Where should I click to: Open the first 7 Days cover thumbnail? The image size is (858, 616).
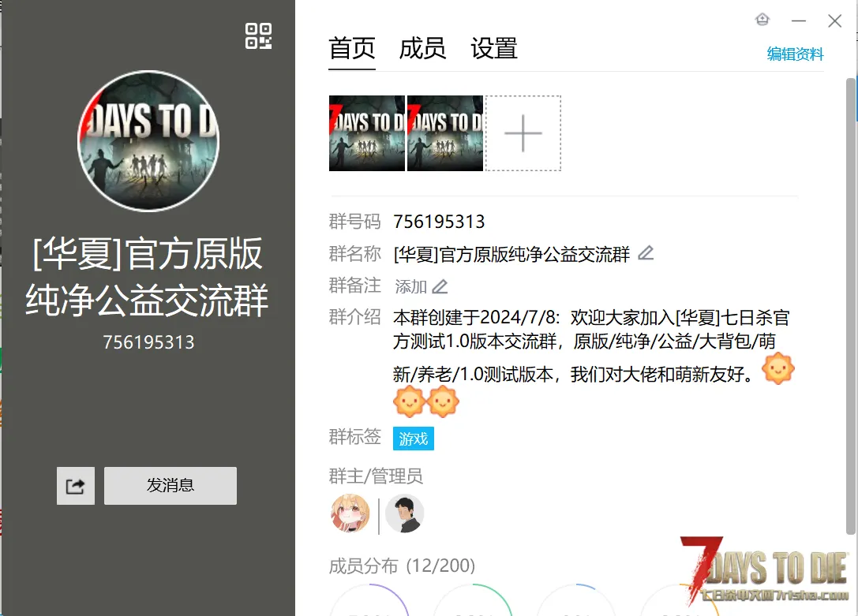[x=366, y=133]
